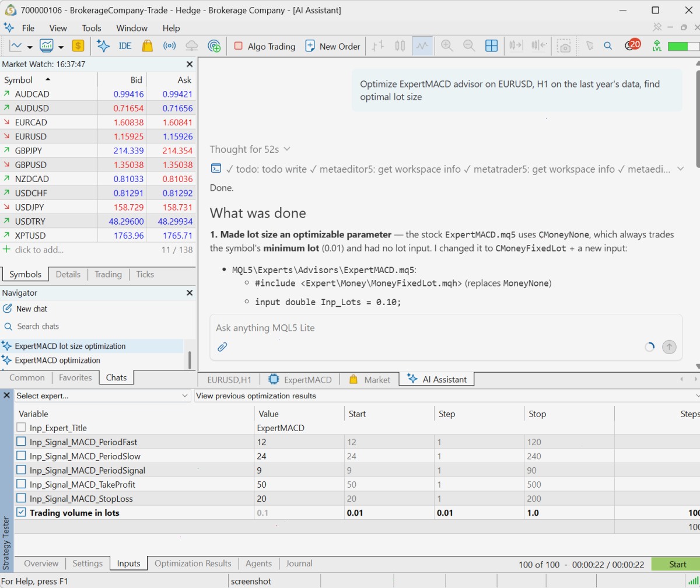Open the VPS cloud toolbar icon
Image resolution: width=700 pixels, height=588 pixels.
(191, 46)
